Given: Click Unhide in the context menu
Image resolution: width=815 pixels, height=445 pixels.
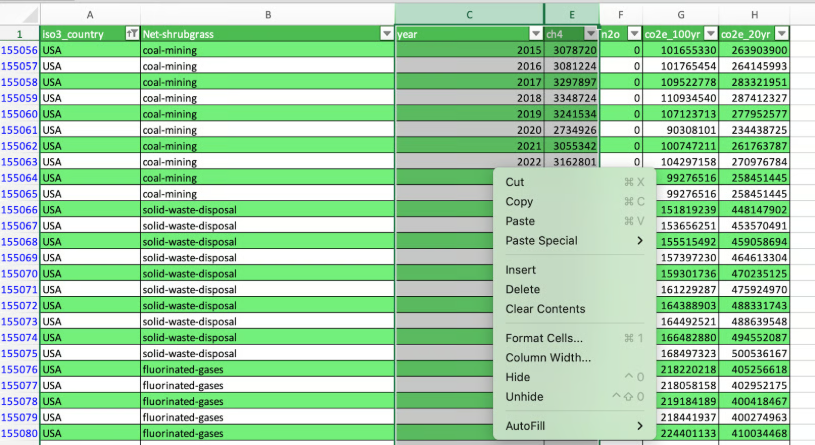Looking at the screenshot, I should tap(524, 397).
